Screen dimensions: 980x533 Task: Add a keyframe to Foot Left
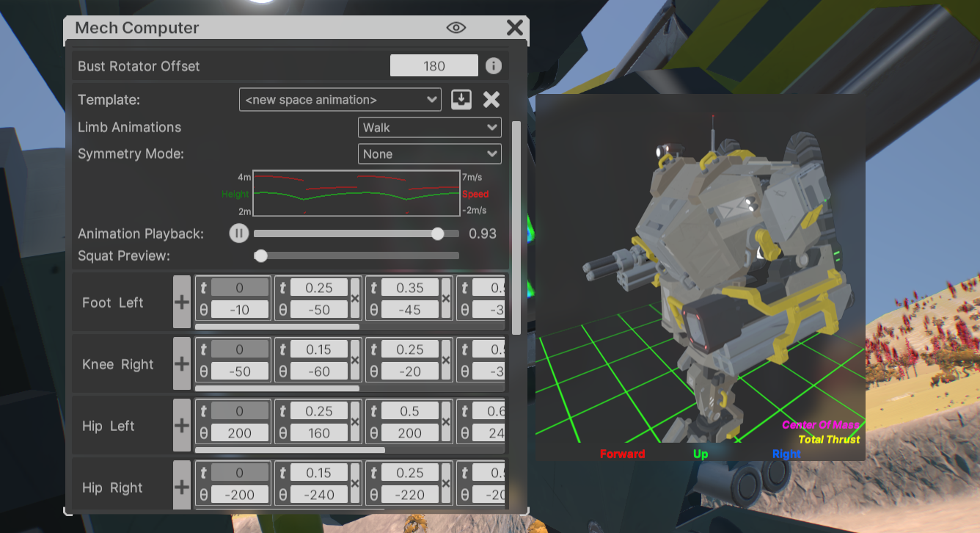coord(181,302)
